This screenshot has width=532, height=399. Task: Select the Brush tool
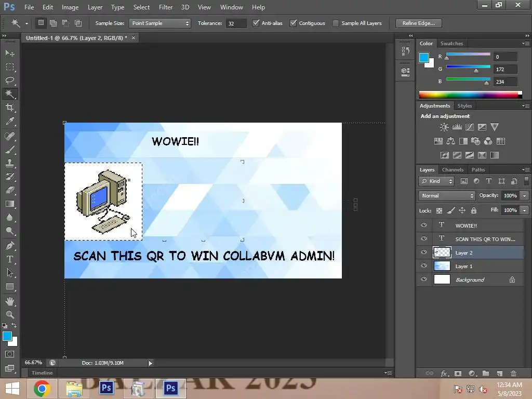coord(10,150)
